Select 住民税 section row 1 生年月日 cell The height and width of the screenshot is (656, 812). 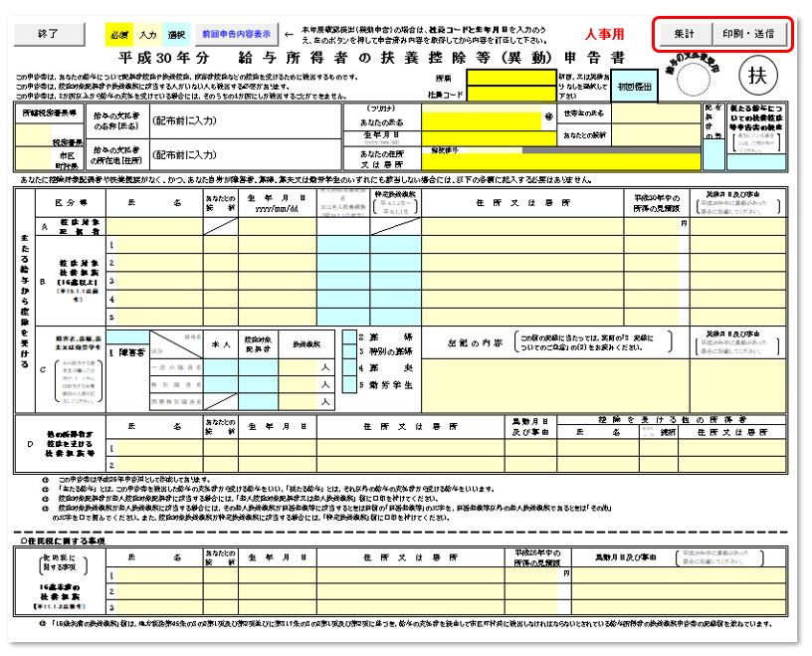(x=278, y=575)
